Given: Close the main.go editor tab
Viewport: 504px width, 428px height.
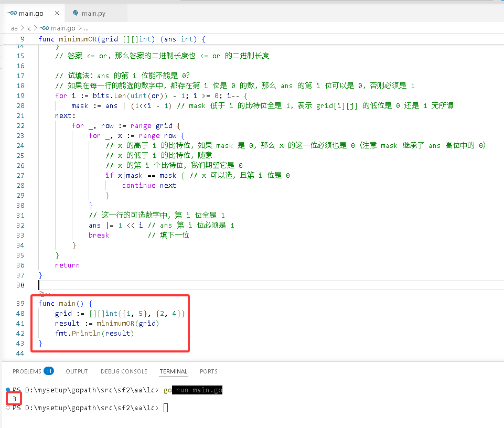Looking at the screenshot, I should tap(57, 13).
